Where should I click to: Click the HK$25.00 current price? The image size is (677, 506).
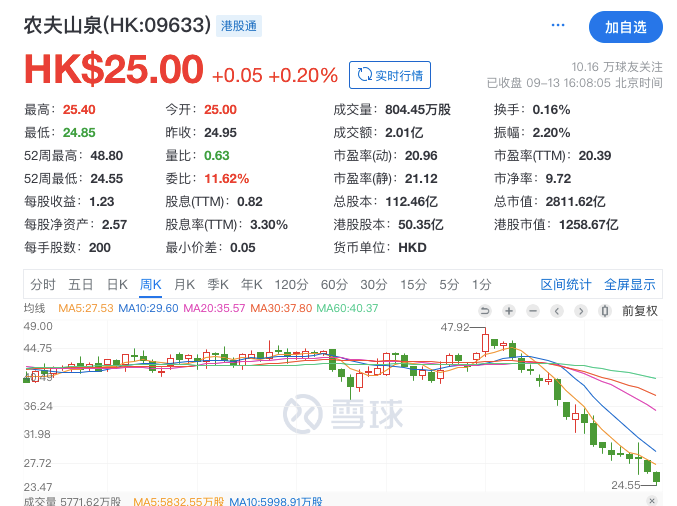pyautogui.click(x=114, y=69)
